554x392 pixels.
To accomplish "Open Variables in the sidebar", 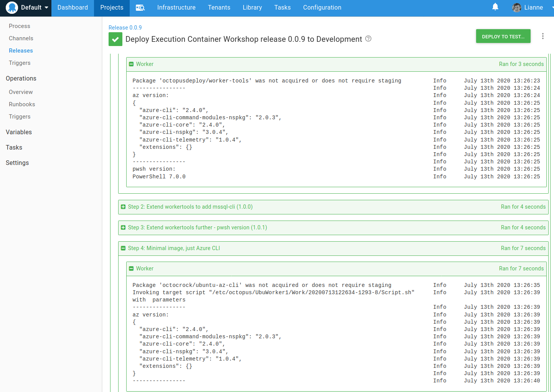I will click(x=19, y=132).
